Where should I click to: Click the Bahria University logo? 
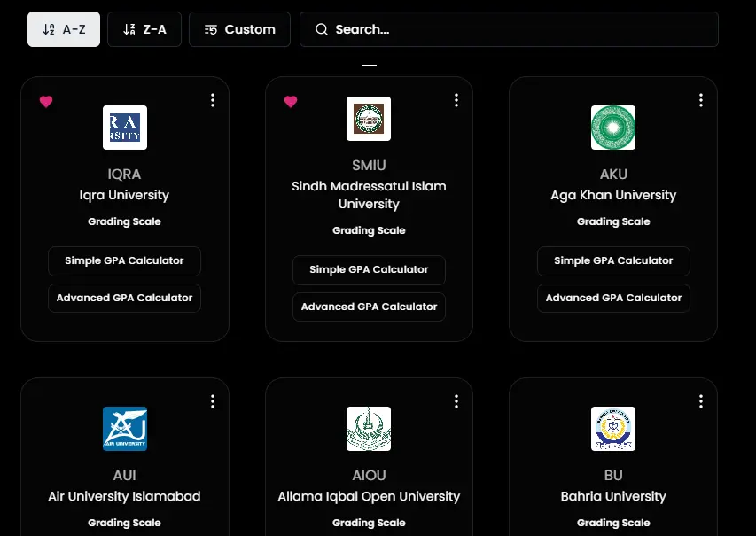613,429
